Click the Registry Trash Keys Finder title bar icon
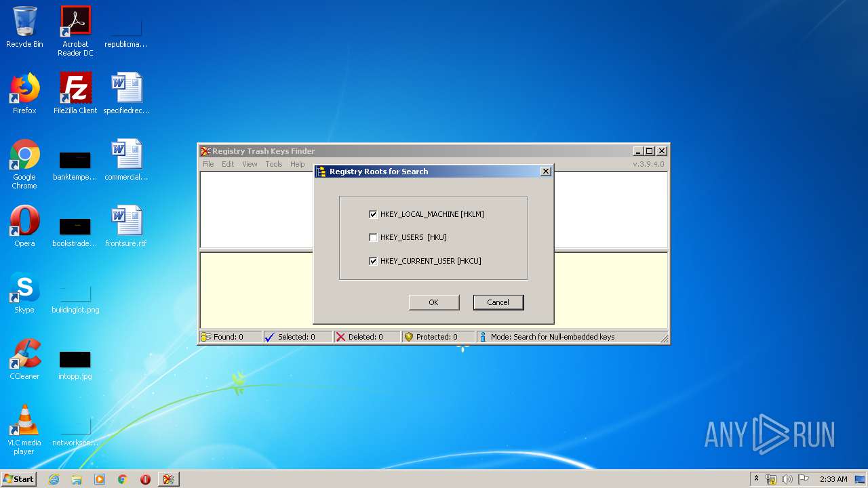The image size is (868, 488). [205, 151]
